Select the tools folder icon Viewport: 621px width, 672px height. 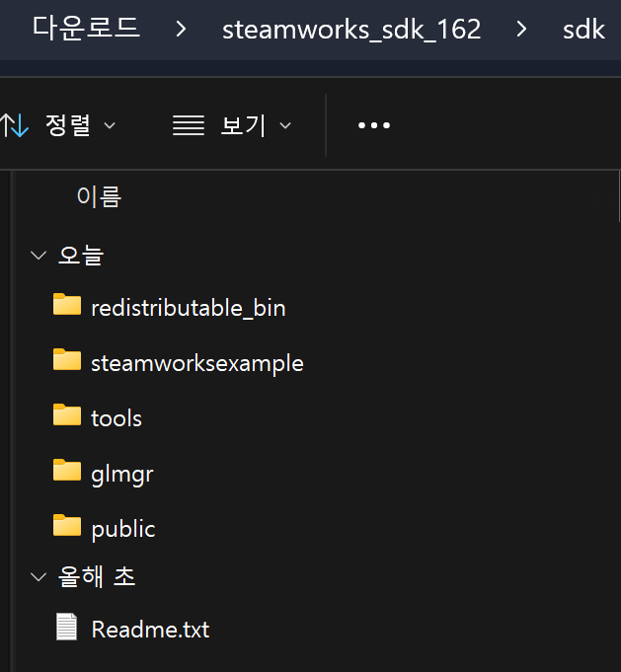click(67, 414)
